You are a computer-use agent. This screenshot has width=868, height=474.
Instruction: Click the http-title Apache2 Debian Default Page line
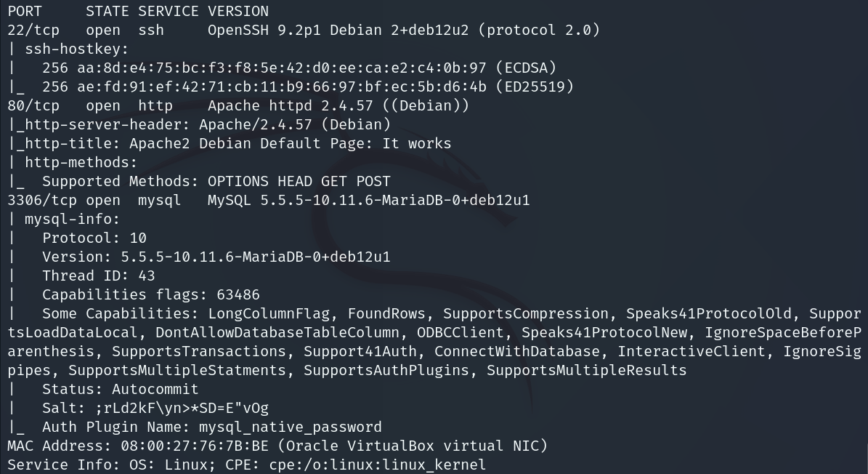(230, 144)
